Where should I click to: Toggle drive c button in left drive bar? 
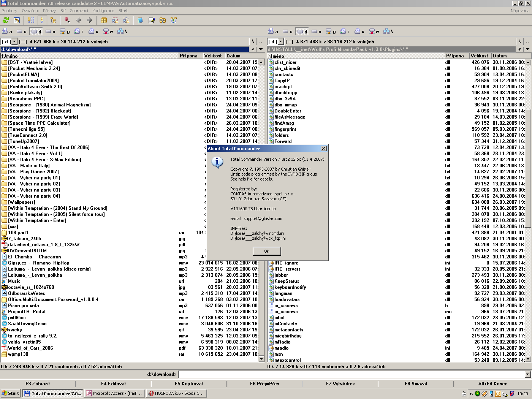coord(22,32)
